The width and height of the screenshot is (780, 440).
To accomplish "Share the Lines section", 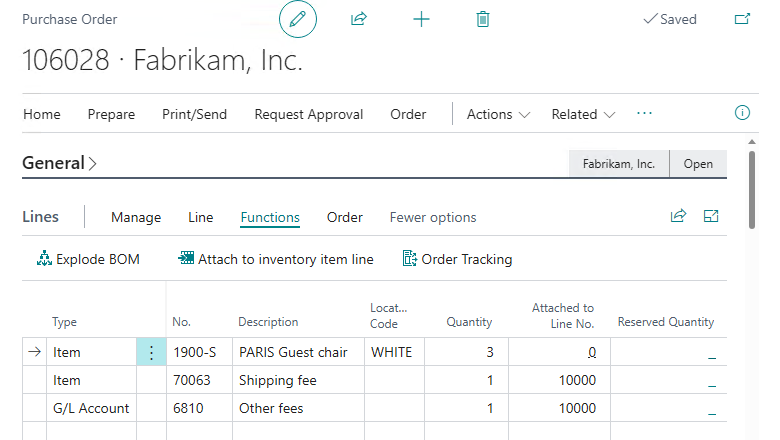I will 679,216.
